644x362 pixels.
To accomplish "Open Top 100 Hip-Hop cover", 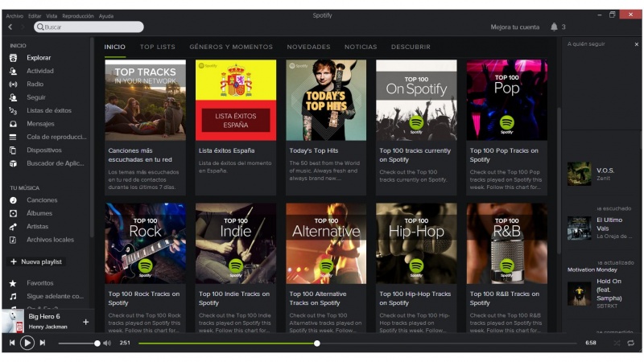I will (416, 244).
